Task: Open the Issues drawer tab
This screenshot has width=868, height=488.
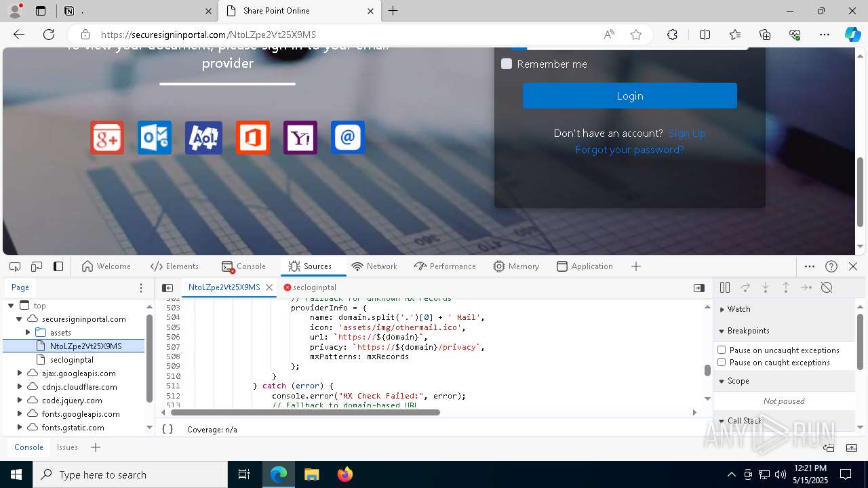Action: pyautogui.click(x=67, y=447)
